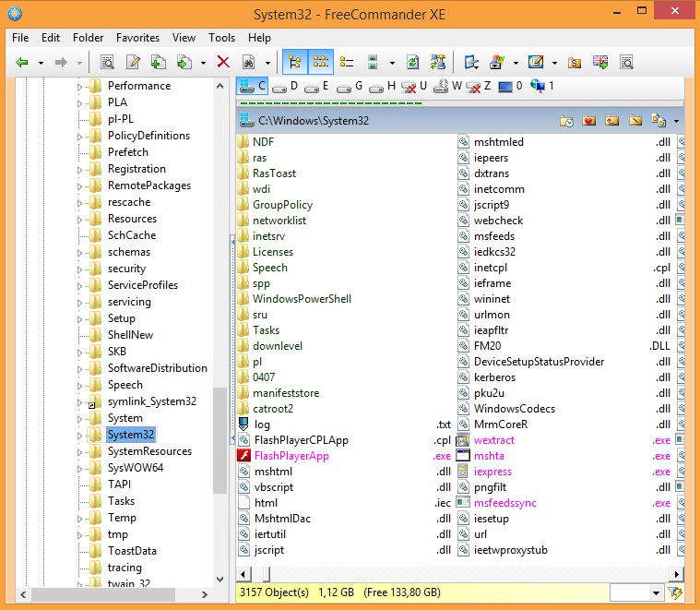The width and height of the screenshot is (700, 610).
Task: Open the favorites heart icon in path bar
Action: [x=589, y=121]
